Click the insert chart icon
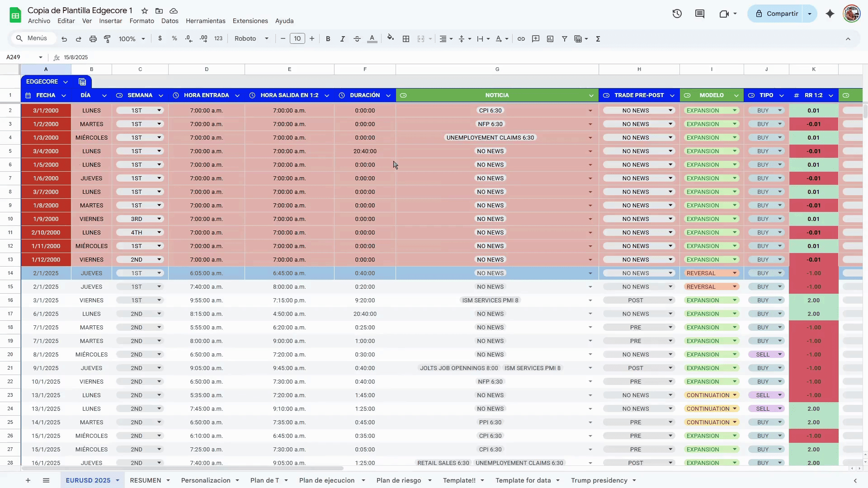The width and height of the screenshot is (868, 488). pos(550,39)
